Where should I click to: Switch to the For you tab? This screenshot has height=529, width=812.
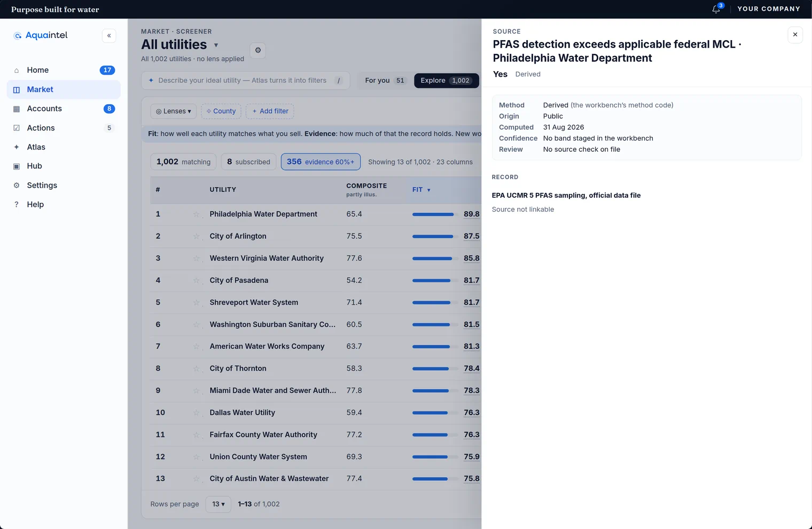(x=385, y=81)
